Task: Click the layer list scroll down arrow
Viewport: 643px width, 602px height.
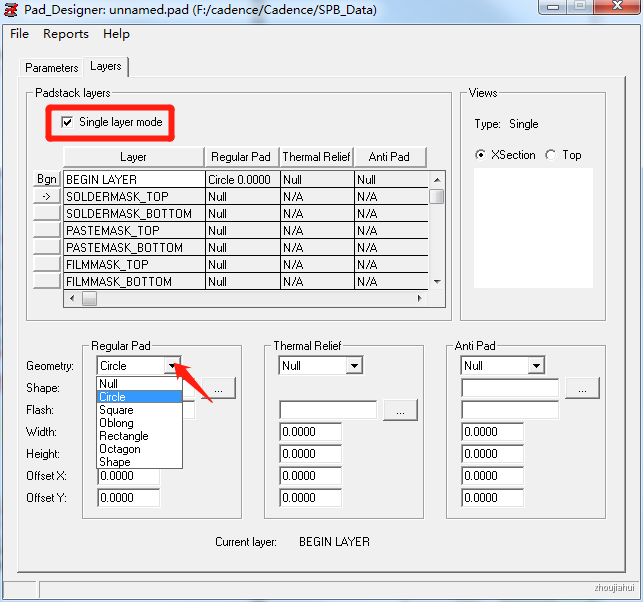Action: (437, 281)
